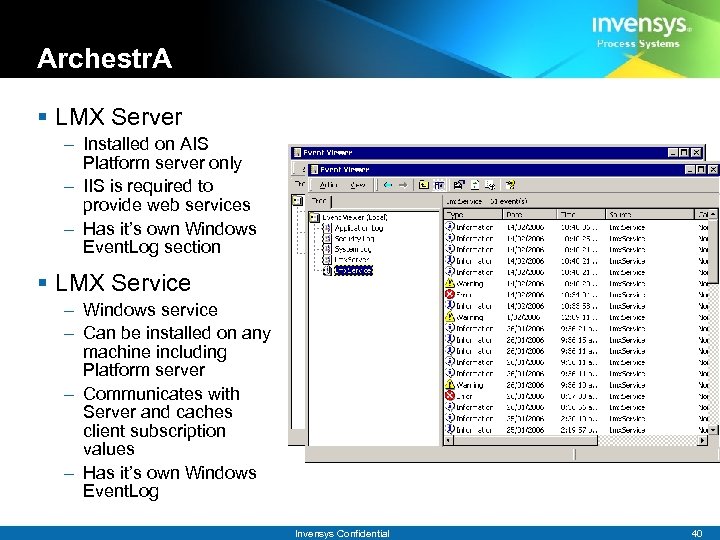Screen dimensions: 720x540
Task: Select the Information event timed 10:33:53
Action: click(576, 306)
